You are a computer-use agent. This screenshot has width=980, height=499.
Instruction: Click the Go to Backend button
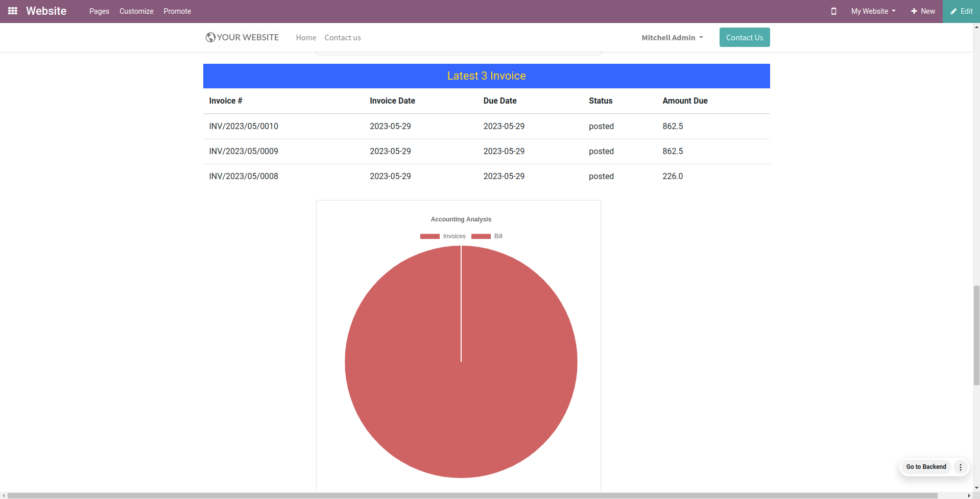[926, 467]
